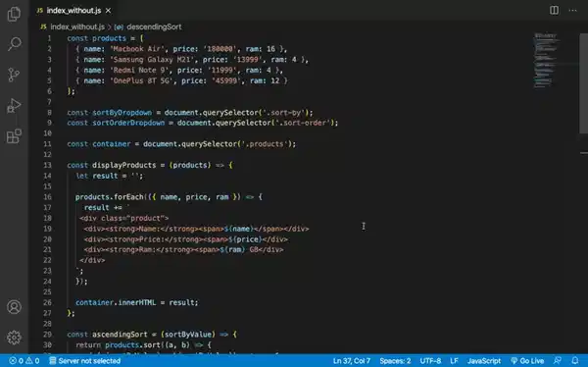The width and height of the screenshot is (588, 367).
Task: Open the Accounts profile icon
Action: [14, 307]
